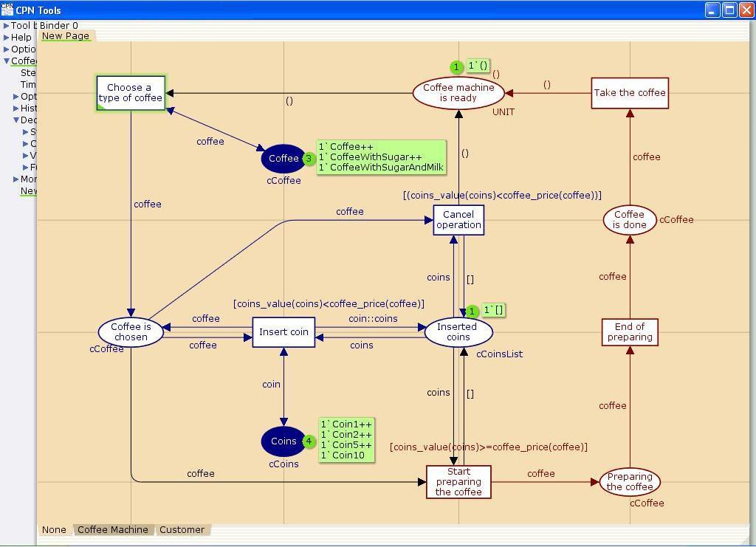Switch to the Customer tab
The width and height of the screenshot is (756, 547).
[x=182, y=530]
